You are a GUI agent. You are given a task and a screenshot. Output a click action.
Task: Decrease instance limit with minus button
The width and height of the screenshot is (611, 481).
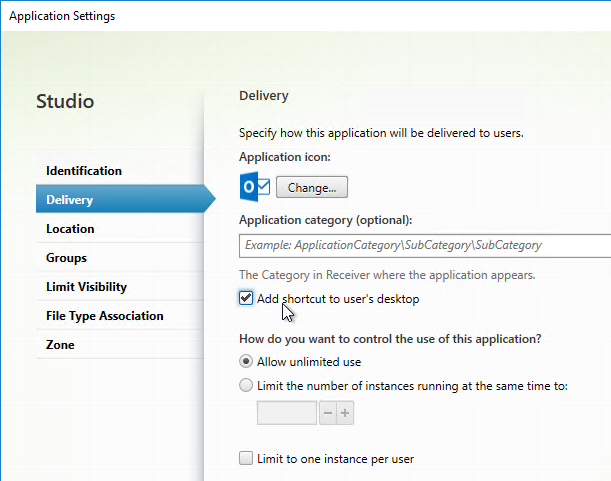click(327, 413)
